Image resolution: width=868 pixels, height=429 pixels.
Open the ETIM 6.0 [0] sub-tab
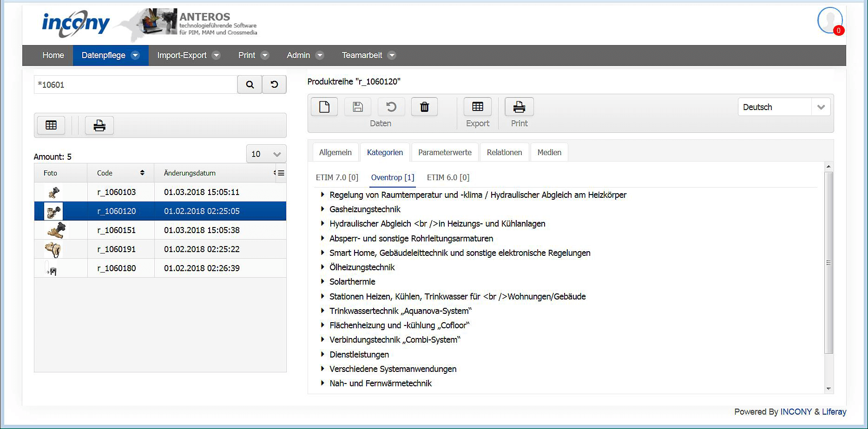pos(448,177)
